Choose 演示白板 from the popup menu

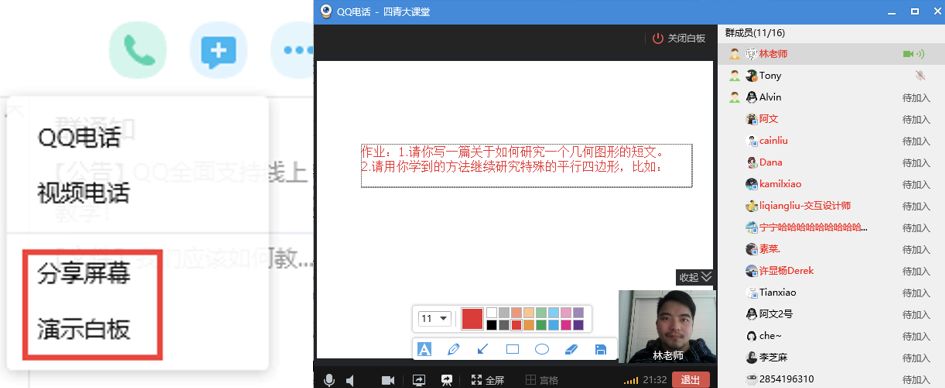coord(84,329)
